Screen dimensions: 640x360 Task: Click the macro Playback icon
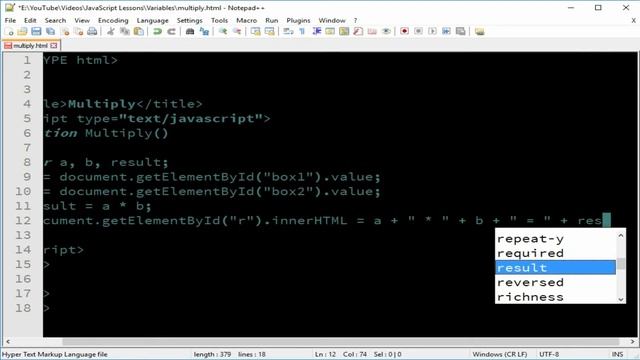point(432,31)
